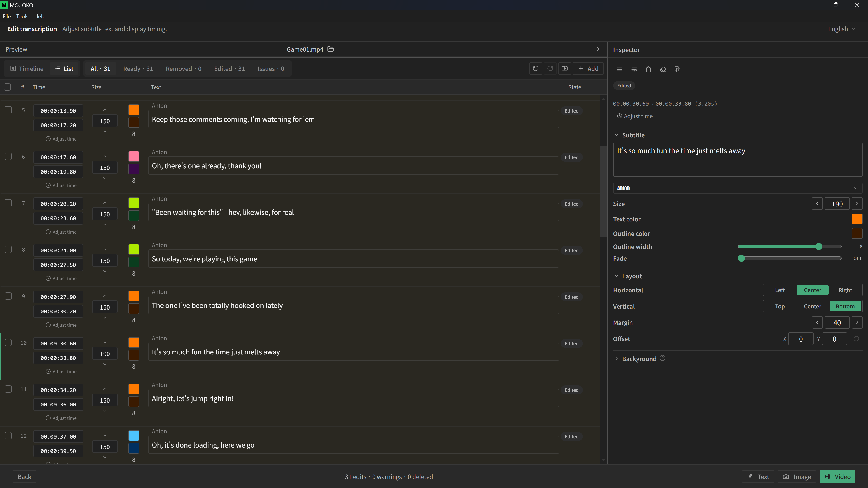
Task: Click the MOJIOKO app logo icon
Action: tap(4, 5)
